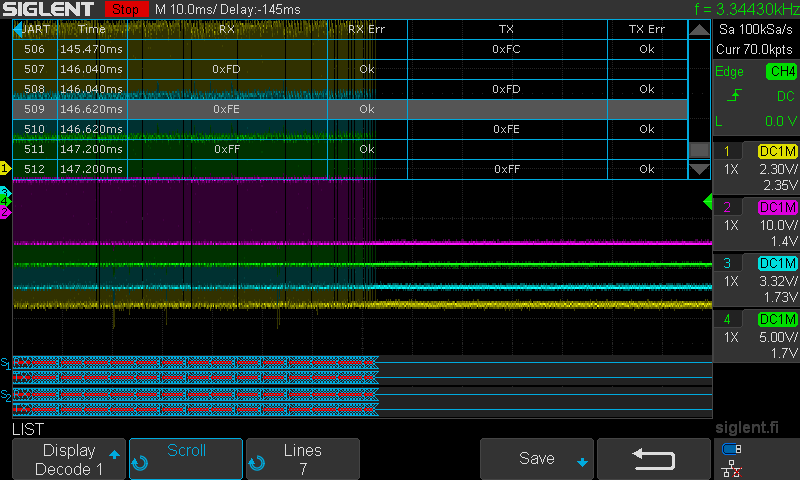The height and width of the screenshot is (480, 800).
Task: Click the channel 2 magenta ground marker
Action: tap(5, 213)
